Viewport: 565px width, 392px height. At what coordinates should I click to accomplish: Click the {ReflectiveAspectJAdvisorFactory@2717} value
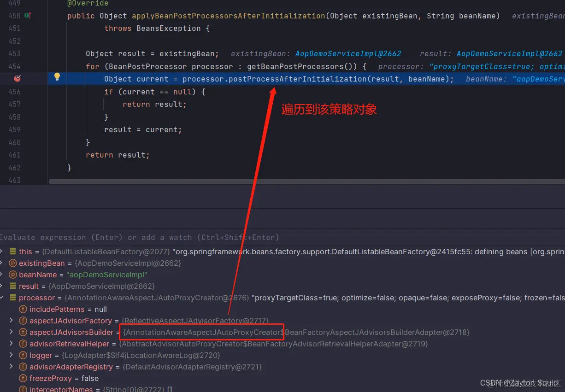[195, 321]
